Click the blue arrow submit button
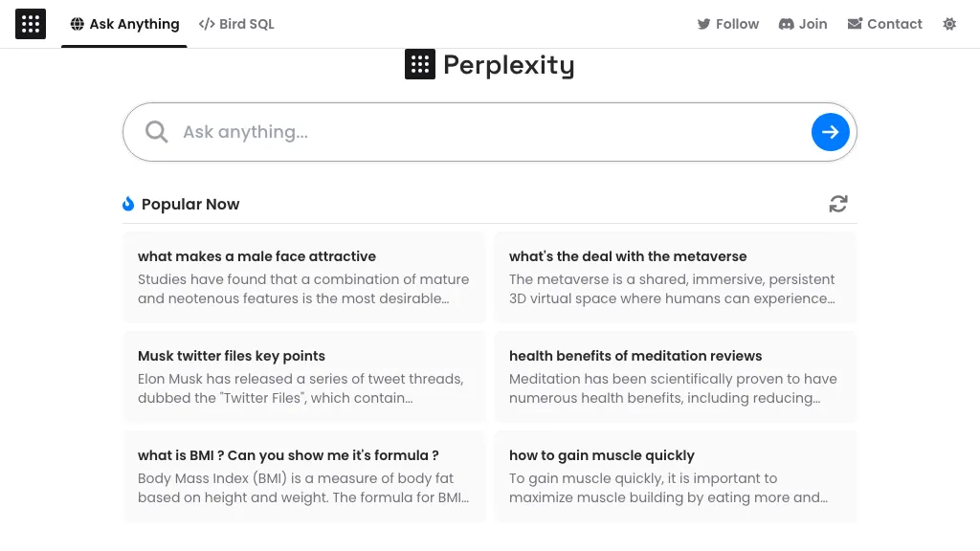 tap(830, 132)
